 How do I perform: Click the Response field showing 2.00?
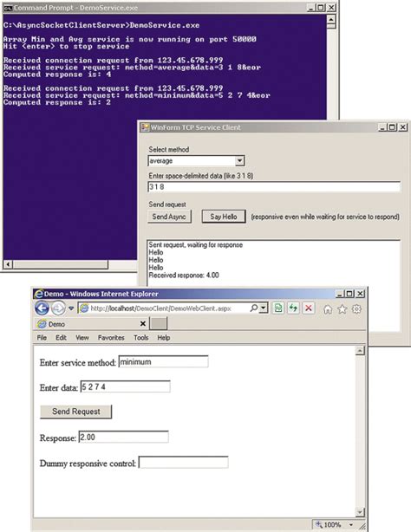124,437
